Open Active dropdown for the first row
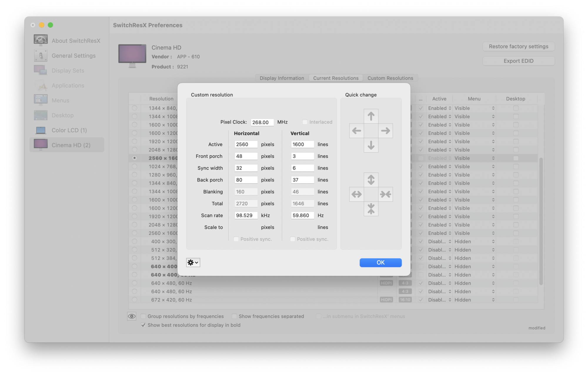Screen dimensions: 588x375 [440, 108]
